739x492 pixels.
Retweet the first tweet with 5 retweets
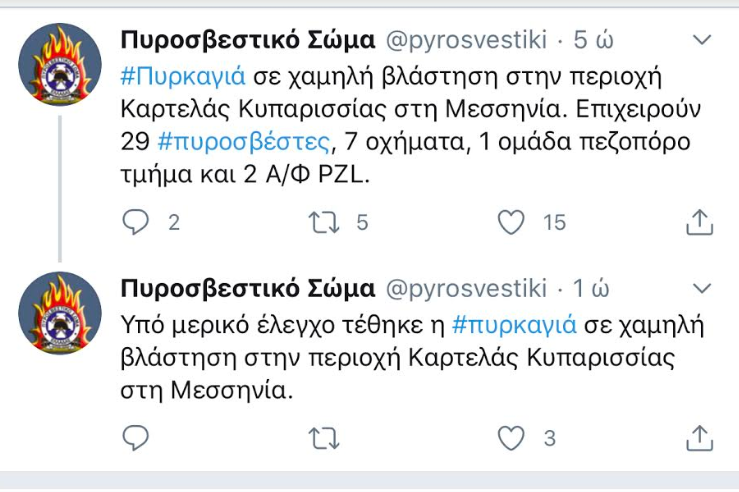[324, 222]
